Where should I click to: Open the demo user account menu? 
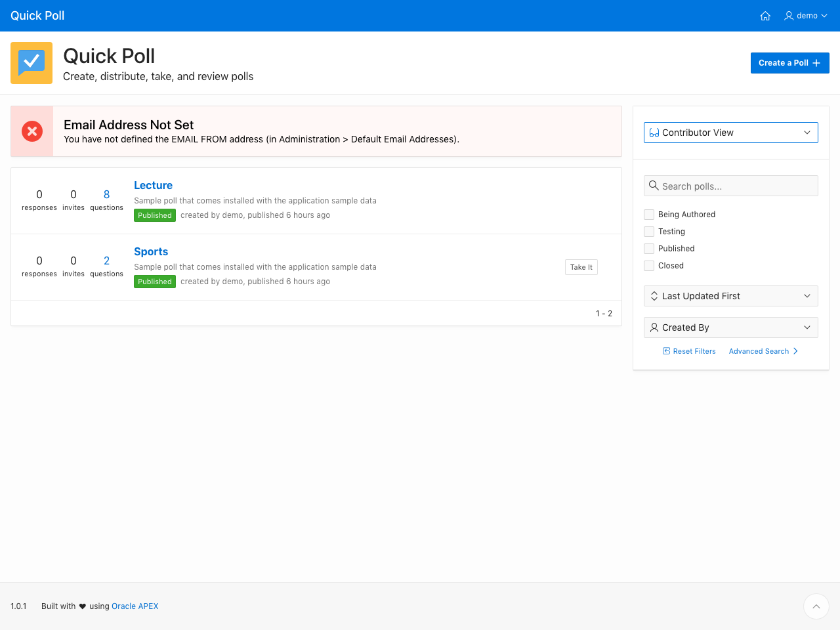coord(806,16)
